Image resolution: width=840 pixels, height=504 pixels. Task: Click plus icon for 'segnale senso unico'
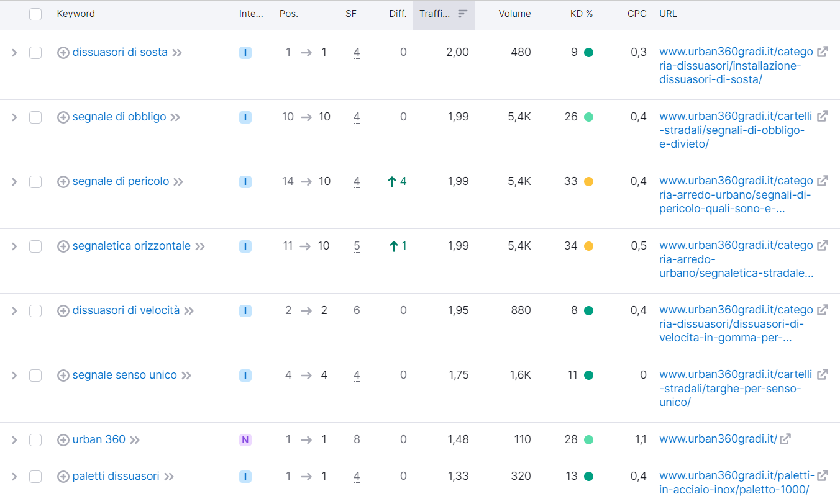click(63, 376)
